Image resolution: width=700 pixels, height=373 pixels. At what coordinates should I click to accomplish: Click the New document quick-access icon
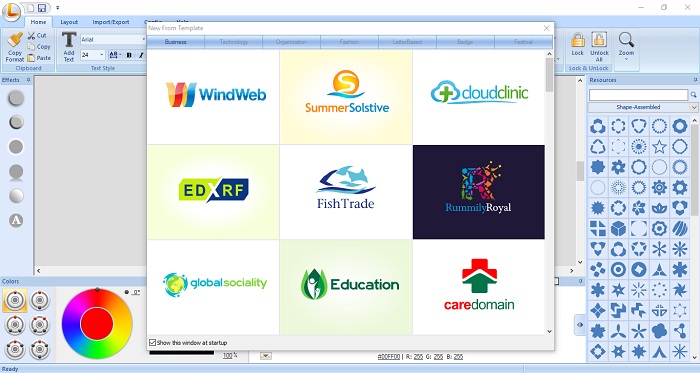[30, 8]
